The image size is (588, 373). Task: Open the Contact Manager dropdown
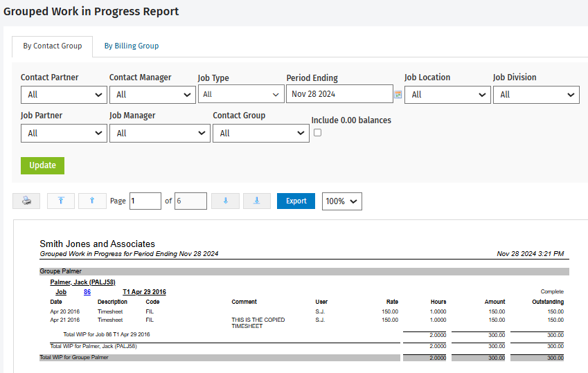point(152,95)
